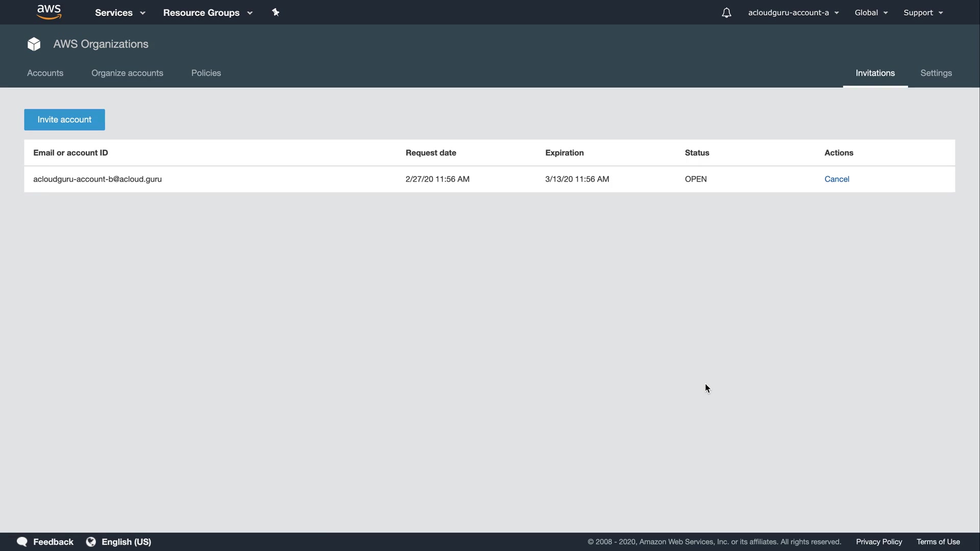
Task: Open the notifications bell
Action: coord(726,13)
